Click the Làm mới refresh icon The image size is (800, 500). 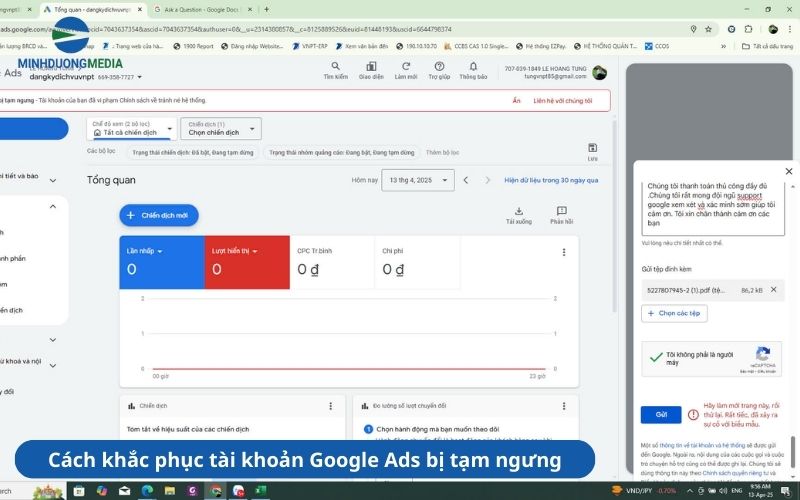pyautogui.click(x=406, y=66)
